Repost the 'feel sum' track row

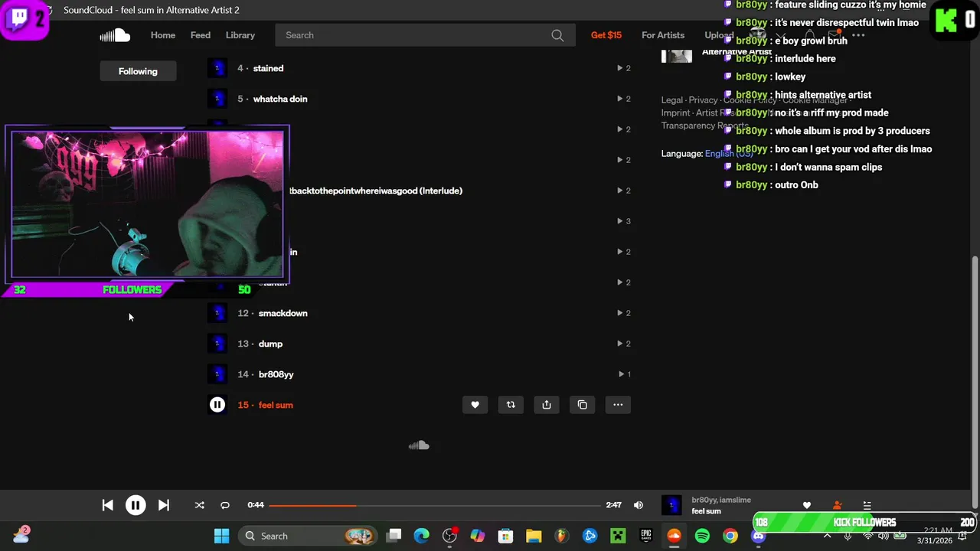click(x=511, y=405)
